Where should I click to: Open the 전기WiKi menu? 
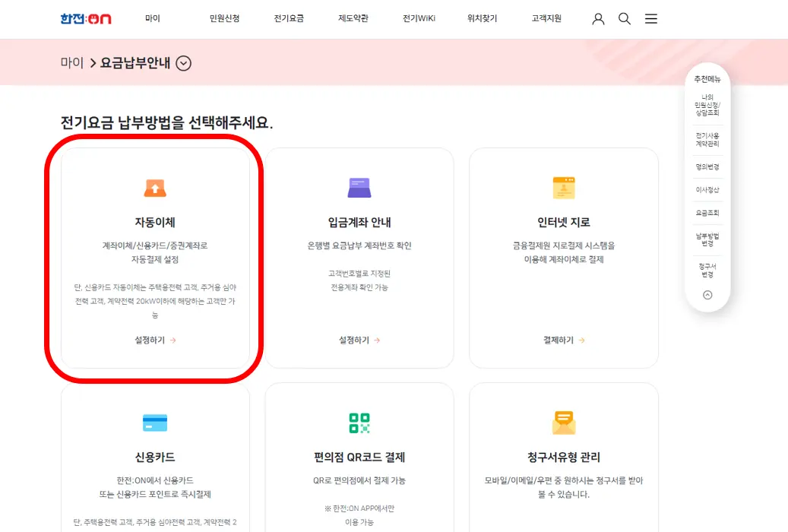click(x=419, y=19)
